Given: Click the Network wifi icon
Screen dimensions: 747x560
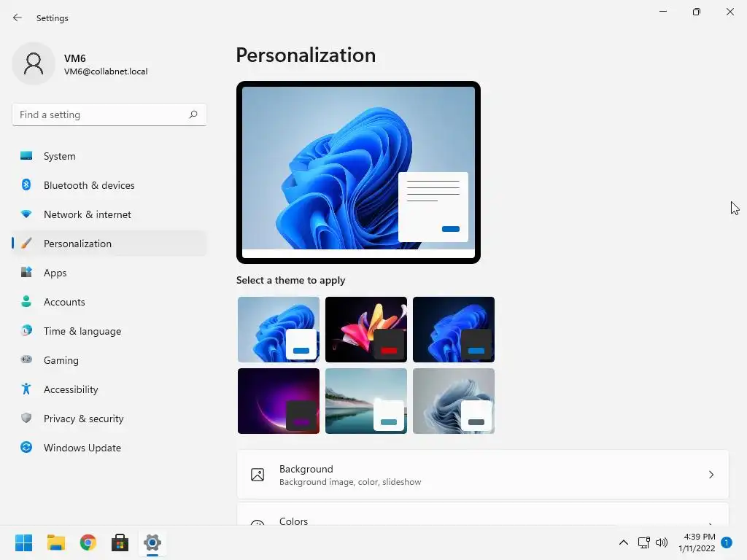Looking at the screenshot, I should click(26, 214).
